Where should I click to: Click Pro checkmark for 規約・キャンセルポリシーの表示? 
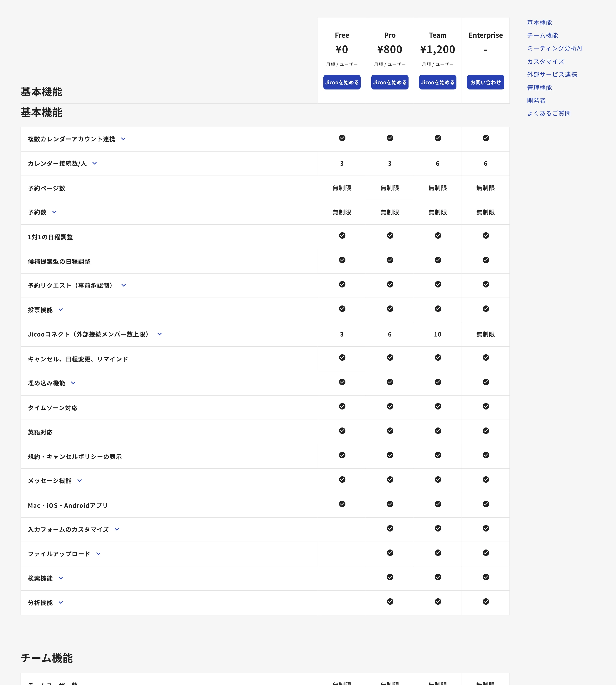(x=390, y=455)
